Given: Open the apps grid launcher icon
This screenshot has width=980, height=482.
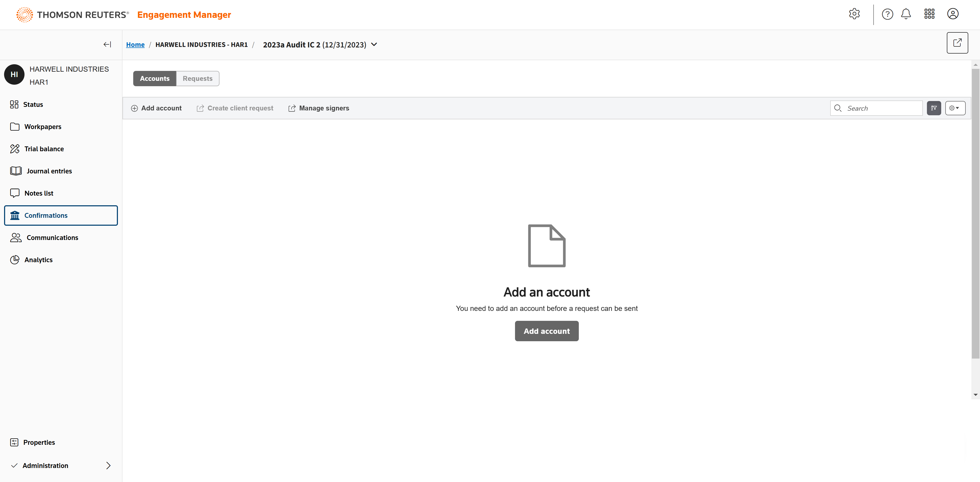Looking at the screenshot, I should [929, 14].
